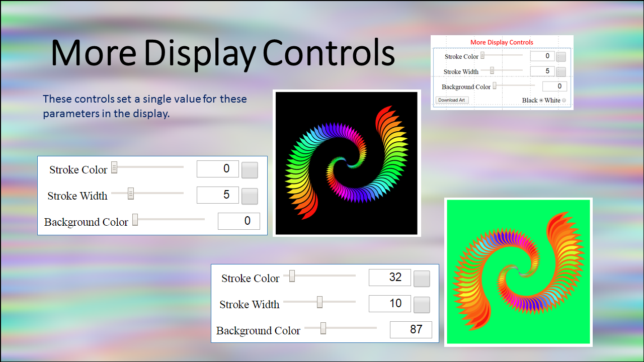Click square button in small top-right panel's Stroke Color row
The image size is (644, 362).
coord(560,57)
